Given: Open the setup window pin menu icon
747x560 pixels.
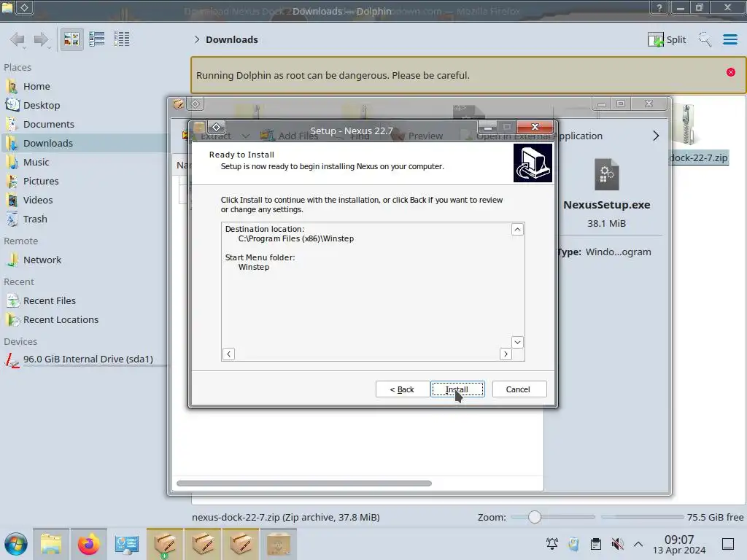Looking at the screenshot, I should (x=216, y=127).
